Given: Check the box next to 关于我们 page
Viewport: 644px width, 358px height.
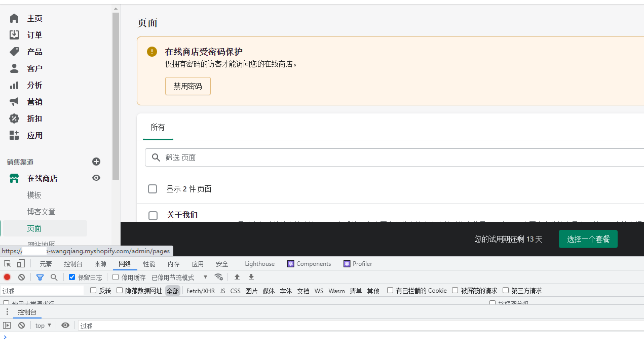Looking at the screenshot, I should pyautogui.click(x=153, y=216).
